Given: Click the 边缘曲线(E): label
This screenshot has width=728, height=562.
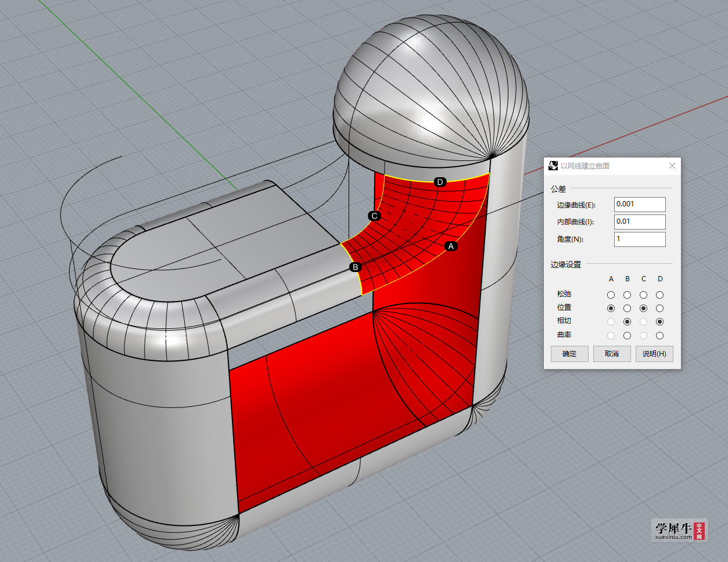Looking at the screenshot, I should coord(576,205).
